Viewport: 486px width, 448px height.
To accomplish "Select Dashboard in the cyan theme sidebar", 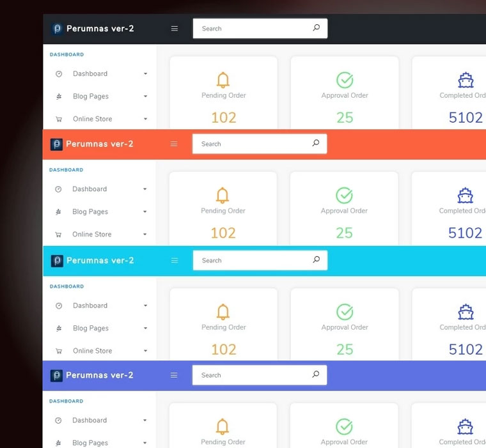I will click(90, 305).
